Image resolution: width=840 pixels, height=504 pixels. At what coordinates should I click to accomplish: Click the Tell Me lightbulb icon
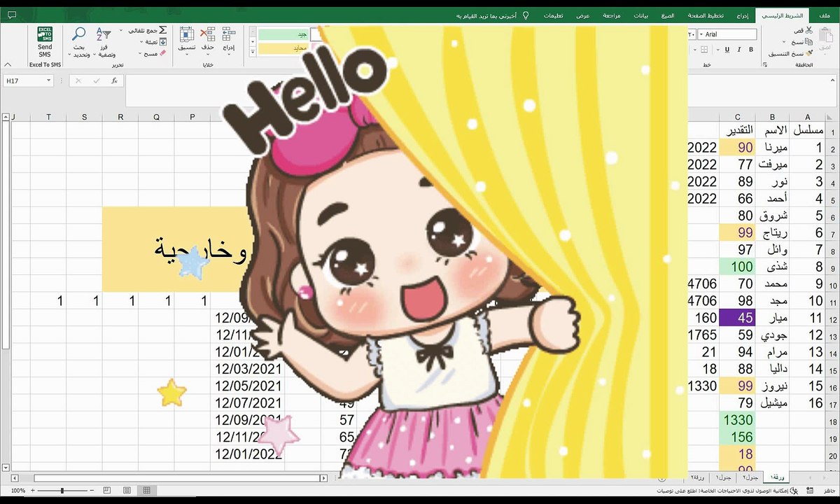526,15
